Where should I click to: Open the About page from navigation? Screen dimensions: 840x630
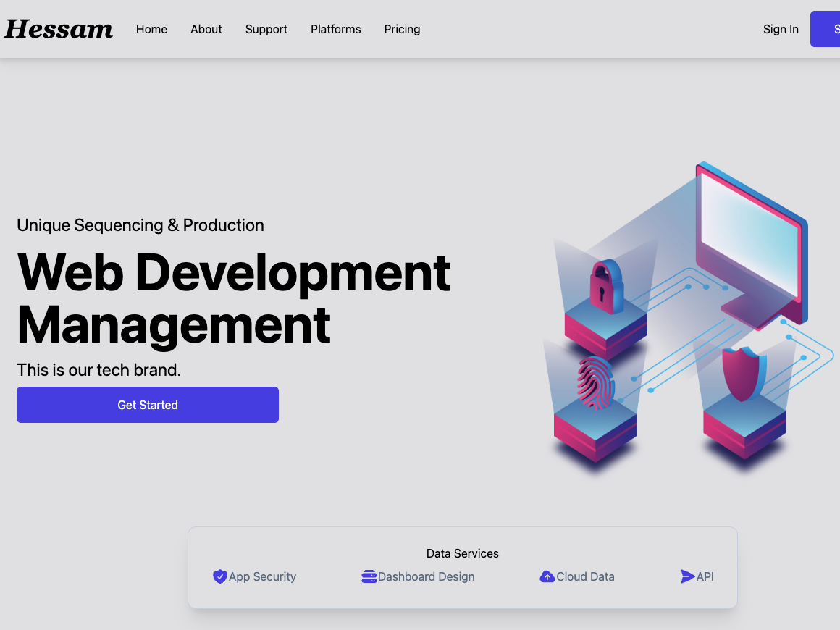coord(206,29)
